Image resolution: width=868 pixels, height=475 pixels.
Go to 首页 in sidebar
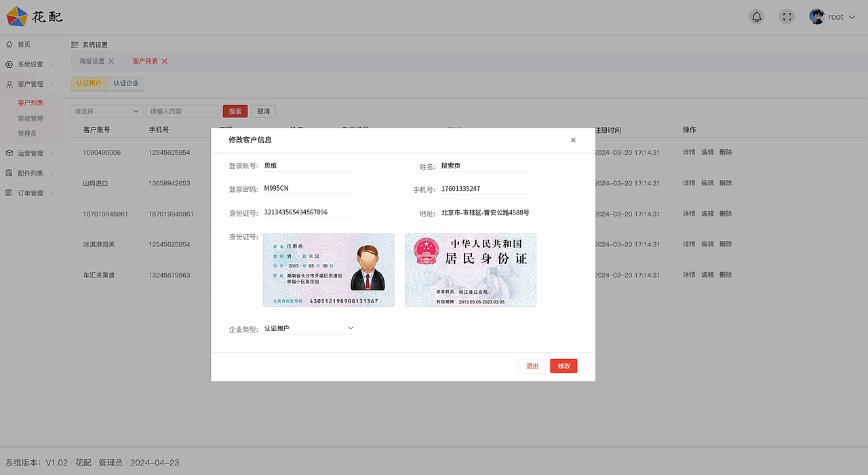click(x=24, y=44)
